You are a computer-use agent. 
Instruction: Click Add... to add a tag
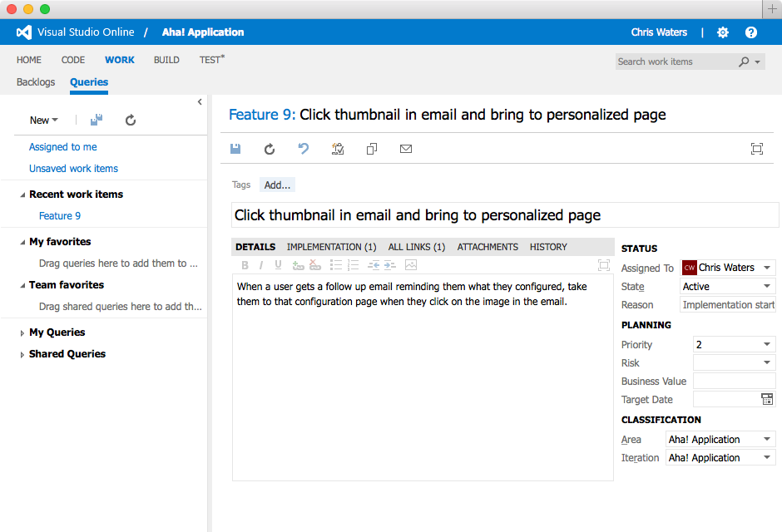click(277, 185)
